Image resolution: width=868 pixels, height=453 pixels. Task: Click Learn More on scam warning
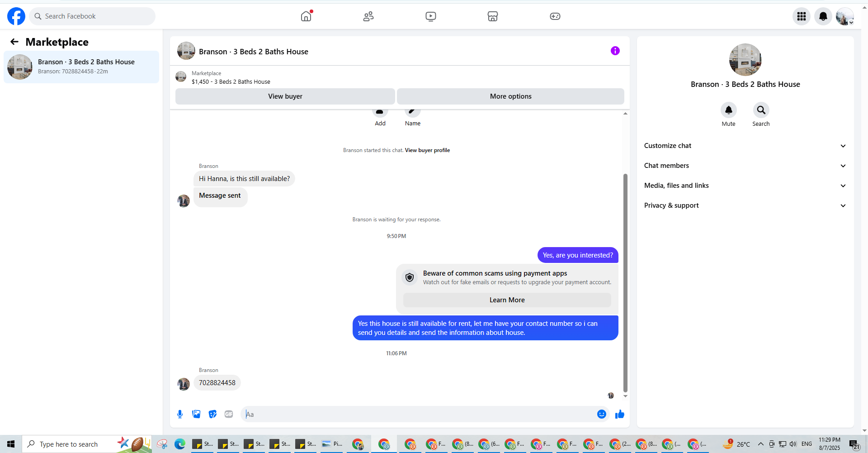[507, 300]
